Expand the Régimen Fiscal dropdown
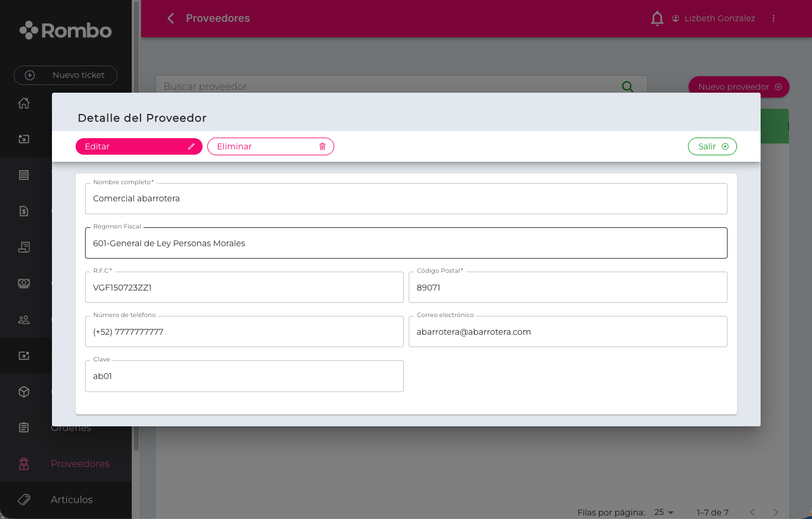The height and width of the screenshot is (519, 812). tap(406, 243)
